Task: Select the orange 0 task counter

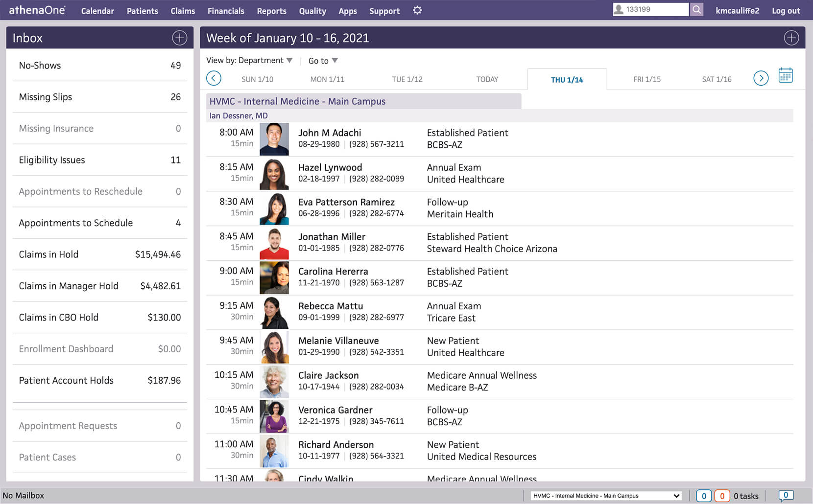Action: 722,495
